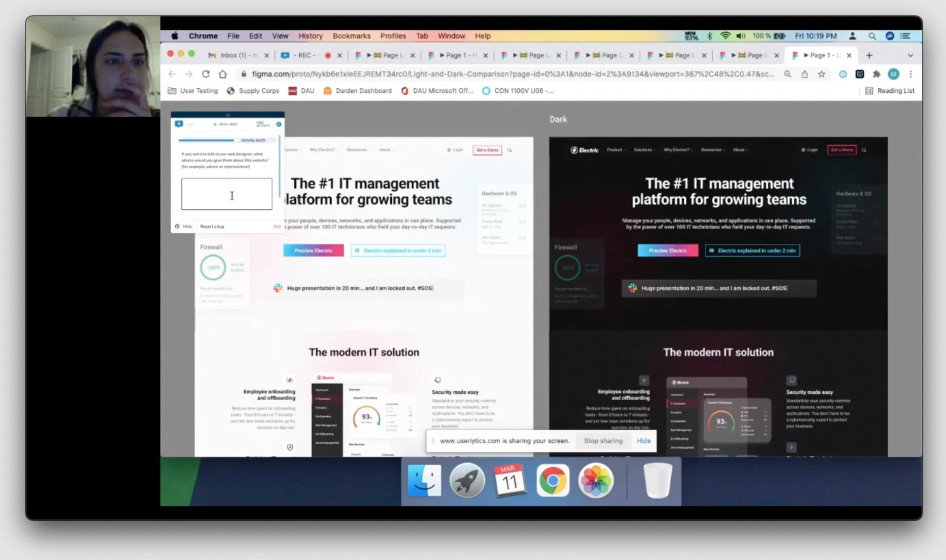This screenshot has width=946, height=560.
Task: Click the search icon in the dark mockup
Action: click(864, 150)
